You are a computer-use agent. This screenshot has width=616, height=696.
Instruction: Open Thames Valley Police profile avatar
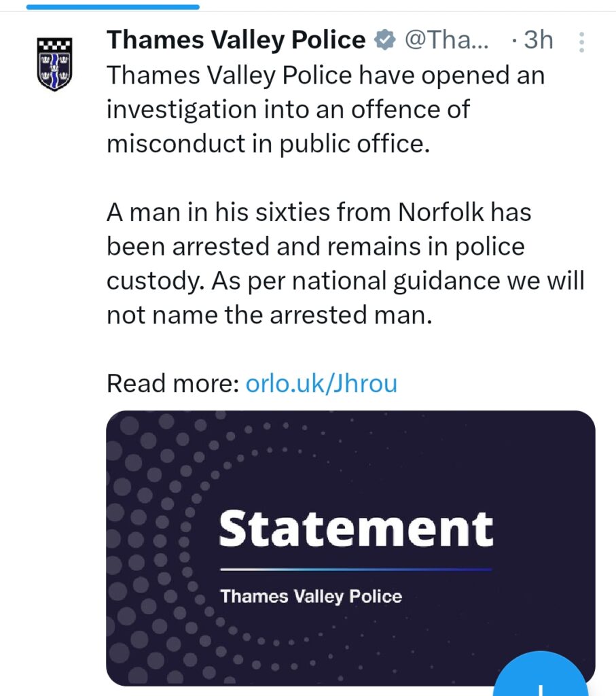(x=54, y=63)
